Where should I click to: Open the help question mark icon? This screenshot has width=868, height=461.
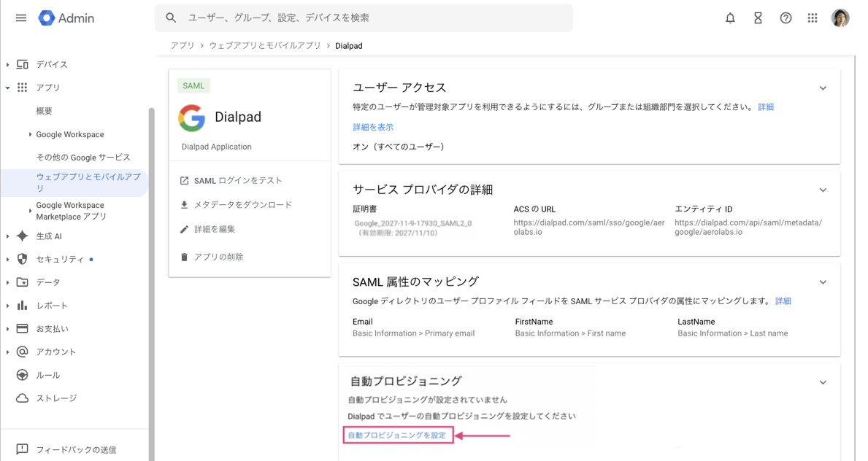coord(786,18)
